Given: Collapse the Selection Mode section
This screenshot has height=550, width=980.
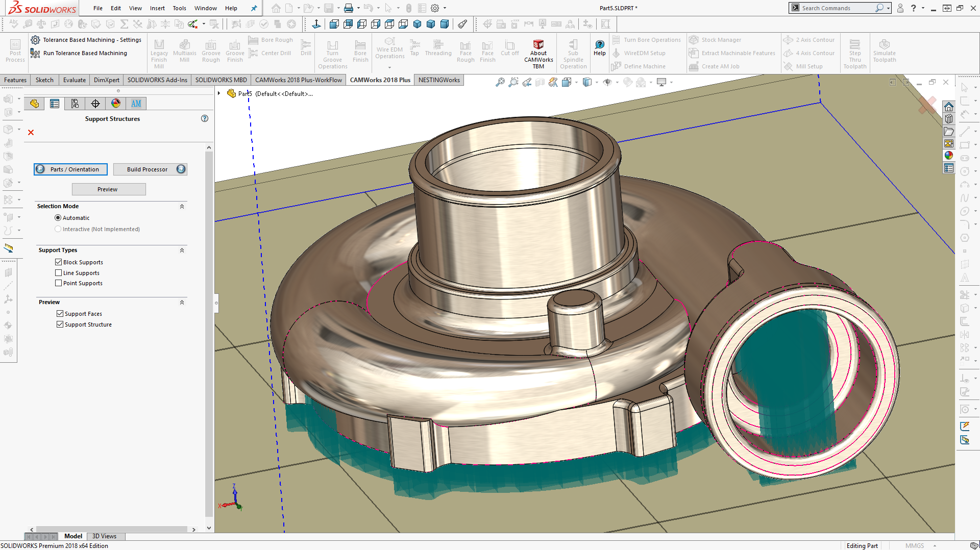Looking at the screenshot, I should pyautogui.click(x=182, y=206).
